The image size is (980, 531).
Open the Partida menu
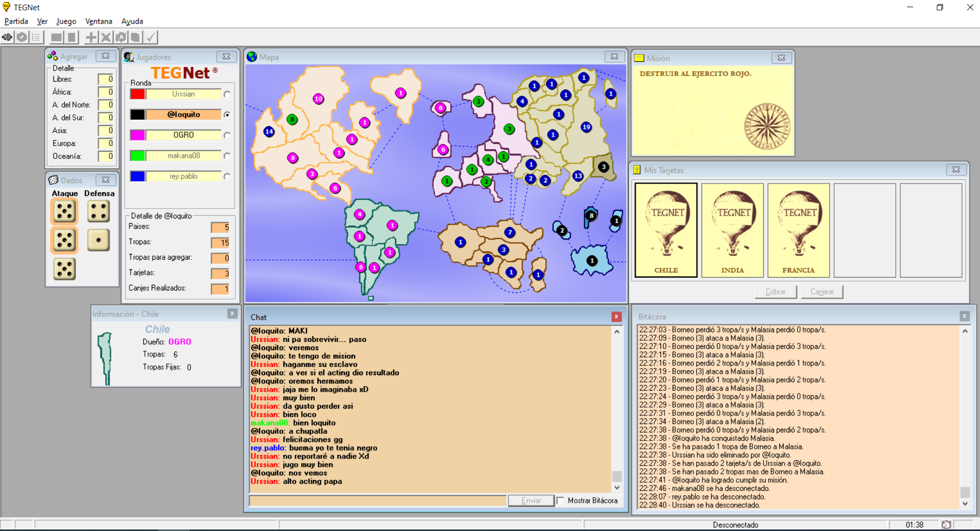[16, 21]
